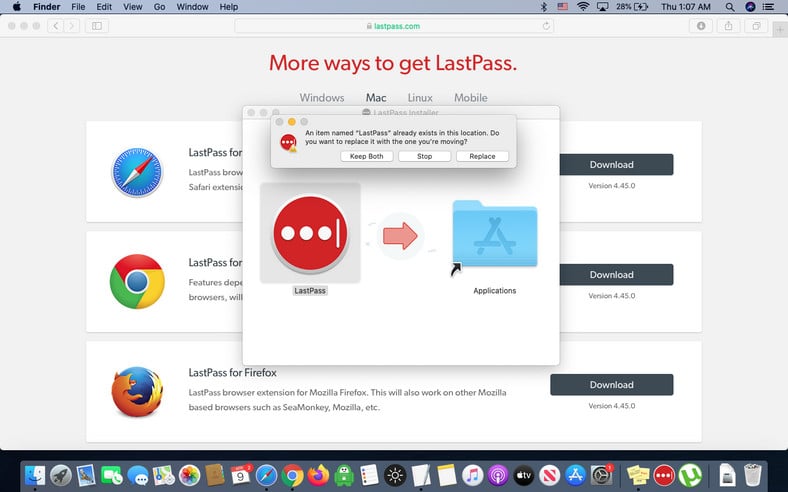Open News from the Dock

(x=549, y=475)
